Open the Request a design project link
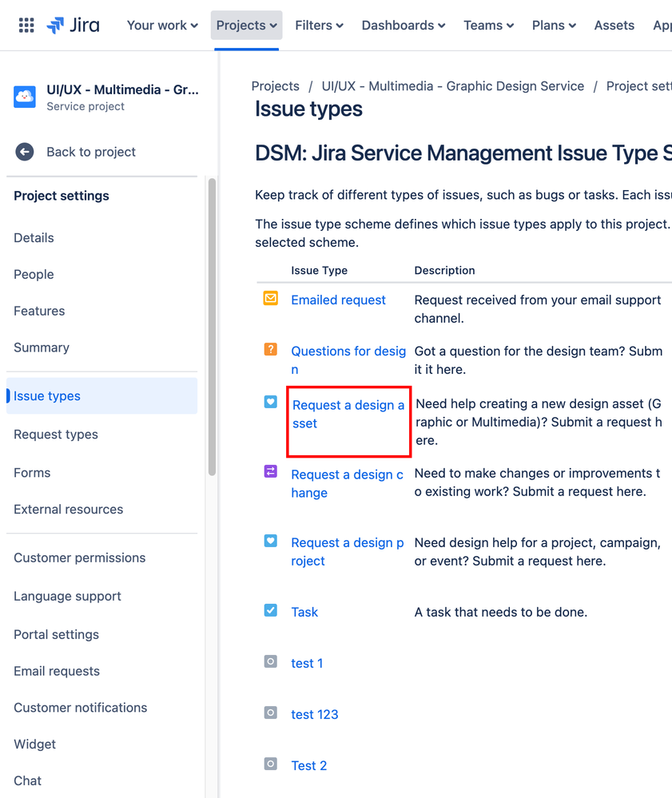 click(x=348, y=551)
